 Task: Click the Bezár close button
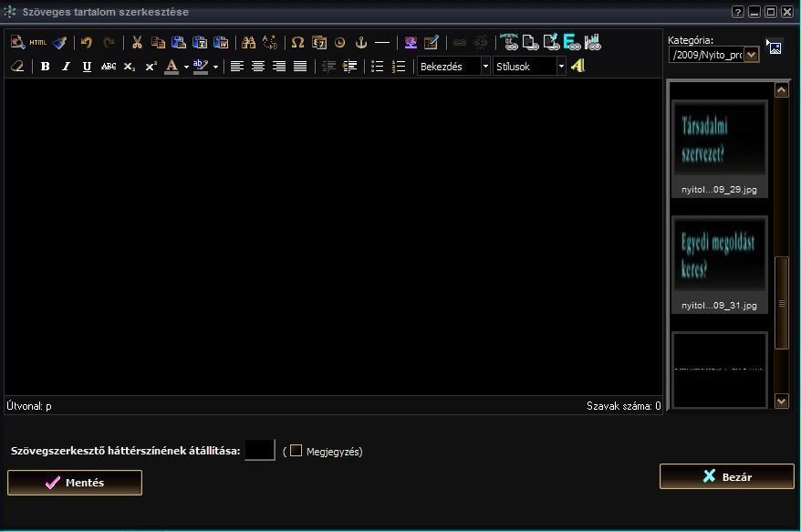coord(726,476)
